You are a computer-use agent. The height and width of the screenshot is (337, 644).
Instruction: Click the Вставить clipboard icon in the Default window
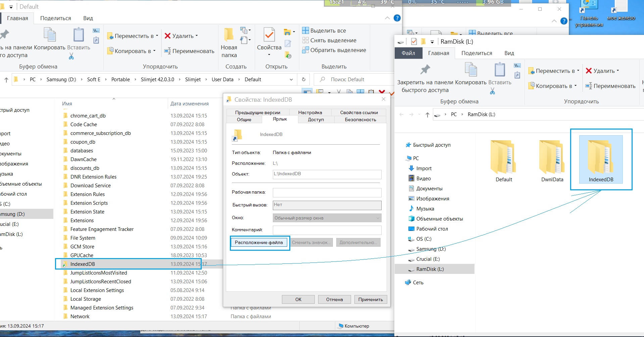click(79, 35)
